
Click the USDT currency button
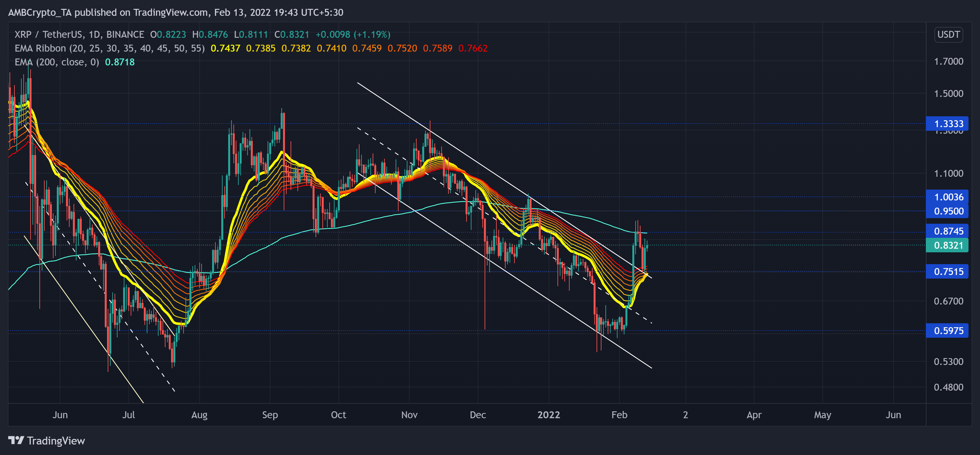948,34
